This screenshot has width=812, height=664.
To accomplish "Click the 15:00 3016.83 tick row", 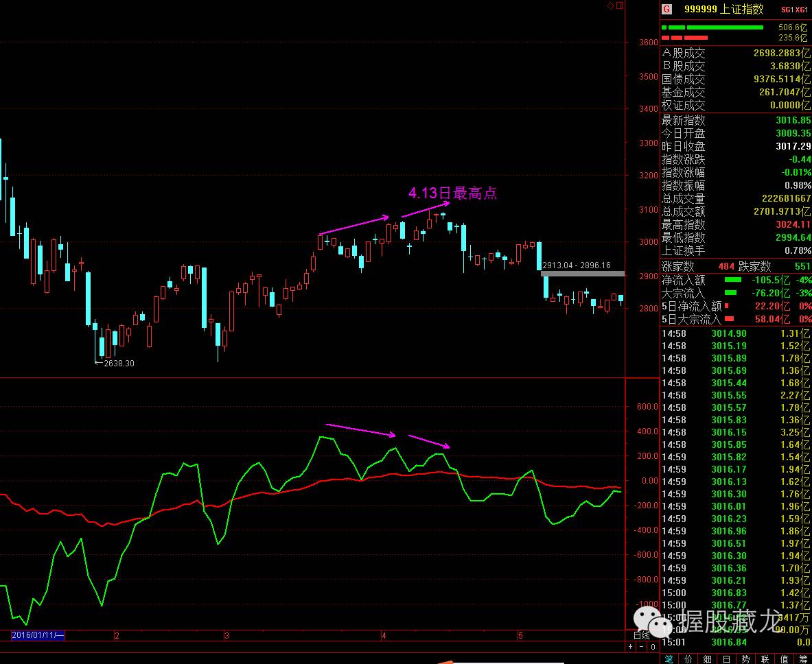I will click(x=736, y=593).
